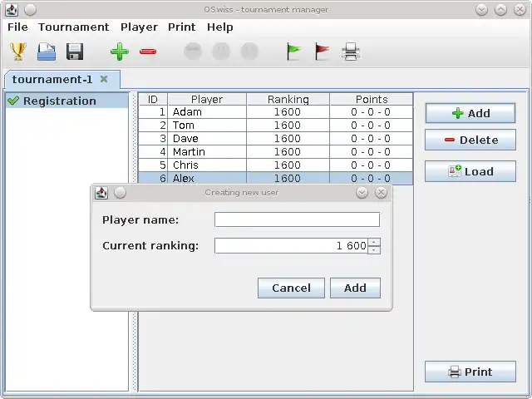Decrease ranking with spinner down arrow
532x399 pixels.
click(374, 249)
